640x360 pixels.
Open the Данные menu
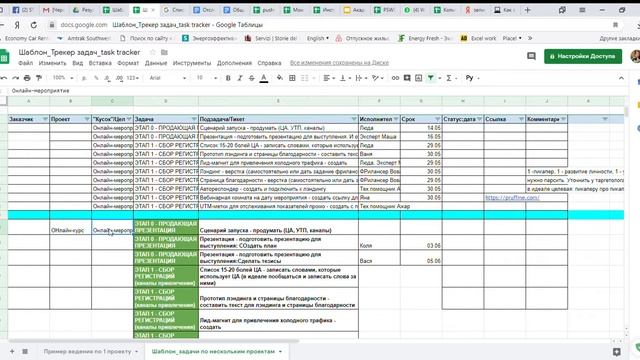tap(156, 63)
